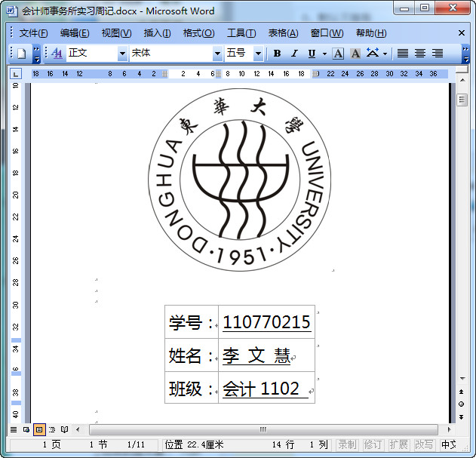The image size is (476, 458).
Task: Go to previous page button
Action: click(462, 392)
